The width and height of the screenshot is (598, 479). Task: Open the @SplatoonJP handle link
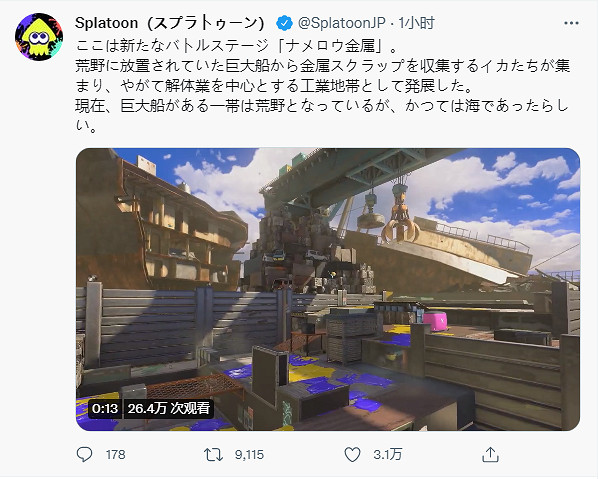(341, 23)
